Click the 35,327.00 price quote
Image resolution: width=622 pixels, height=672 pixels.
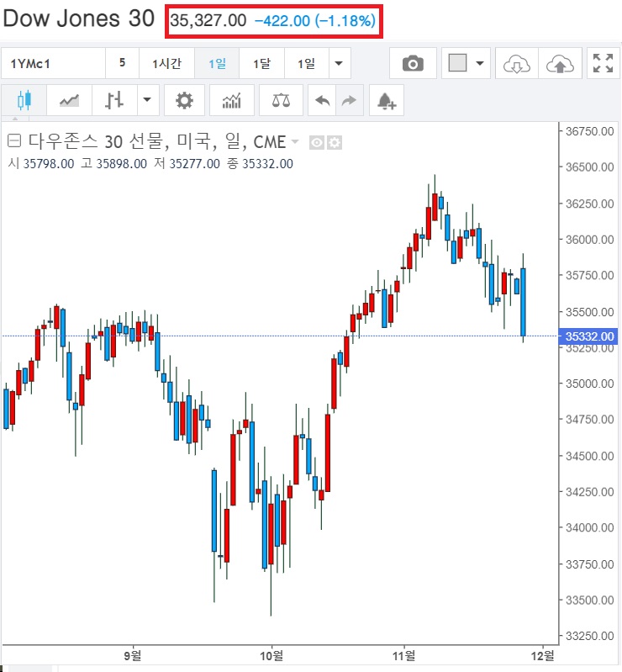[x=208, y=20]
